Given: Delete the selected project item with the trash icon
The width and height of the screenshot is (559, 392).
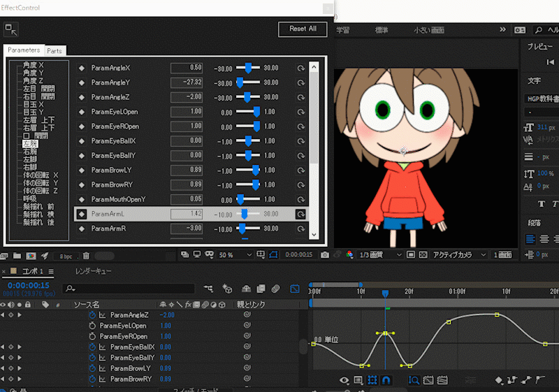Looking at the screenshot, I should tap(86, 256).
